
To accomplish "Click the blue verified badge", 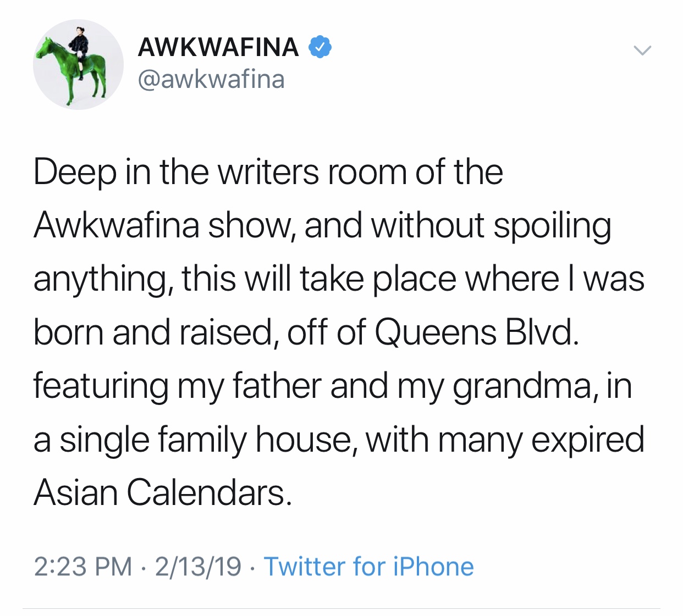I will [x=320, y=47].
